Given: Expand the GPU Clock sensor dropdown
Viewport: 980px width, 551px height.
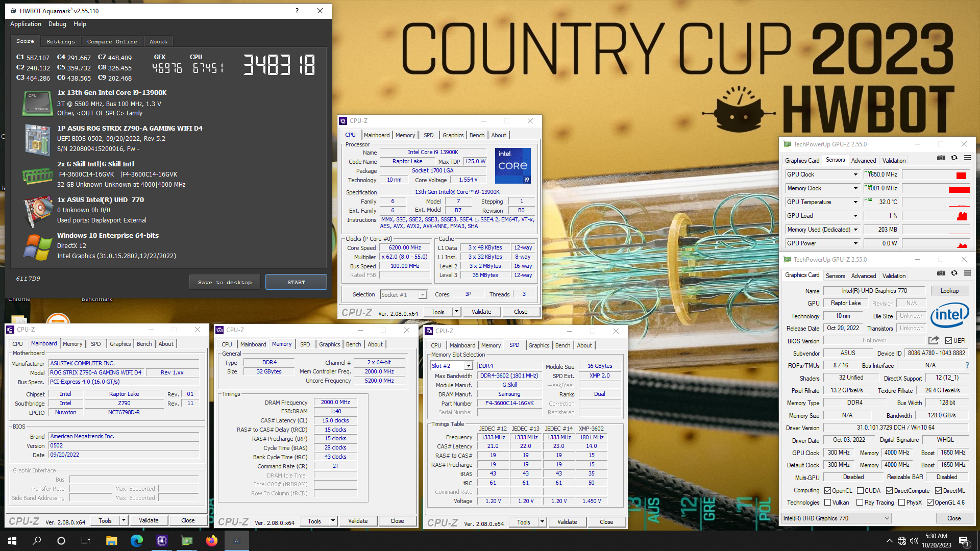Looking at the screenshot, I should coord(855,174).
